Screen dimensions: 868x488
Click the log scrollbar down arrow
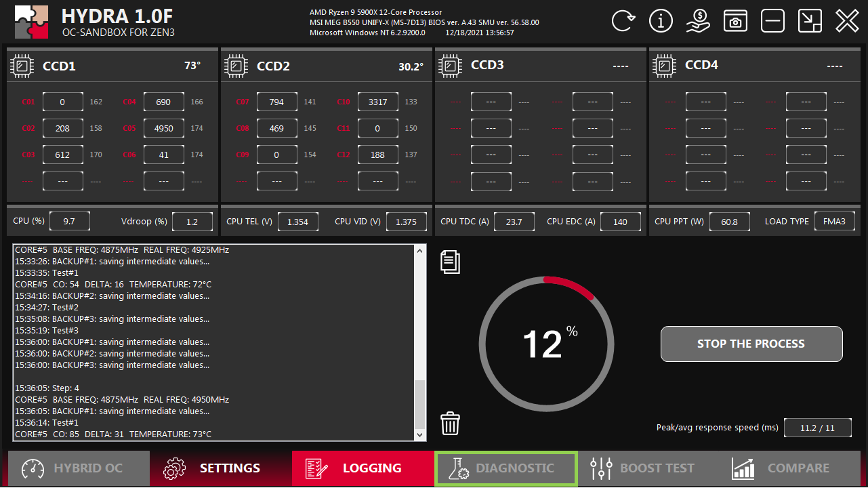click(420, 434)
